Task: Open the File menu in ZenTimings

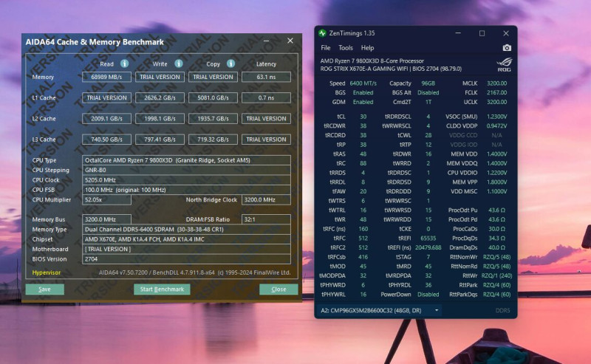Action: tap(326, 48)
